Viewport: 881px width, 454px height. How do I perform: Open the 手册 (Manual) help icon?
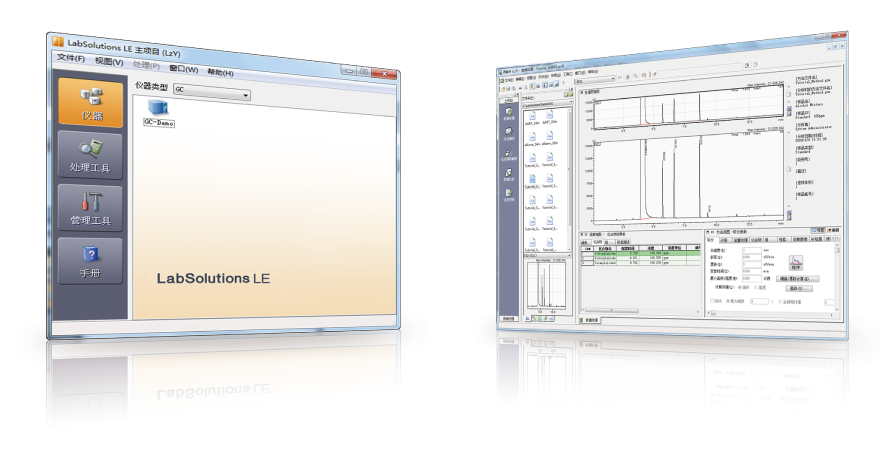click(91, 260)
